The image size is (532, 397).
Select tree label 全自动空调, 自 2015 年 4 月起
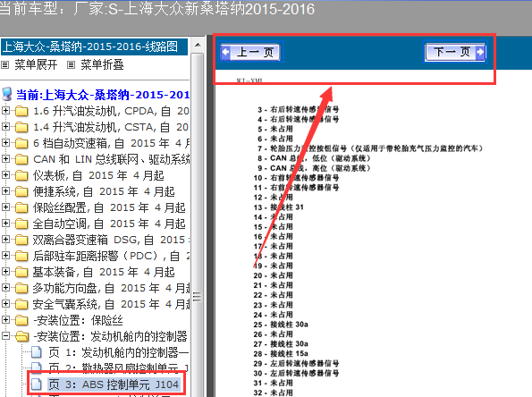[109, 224]
